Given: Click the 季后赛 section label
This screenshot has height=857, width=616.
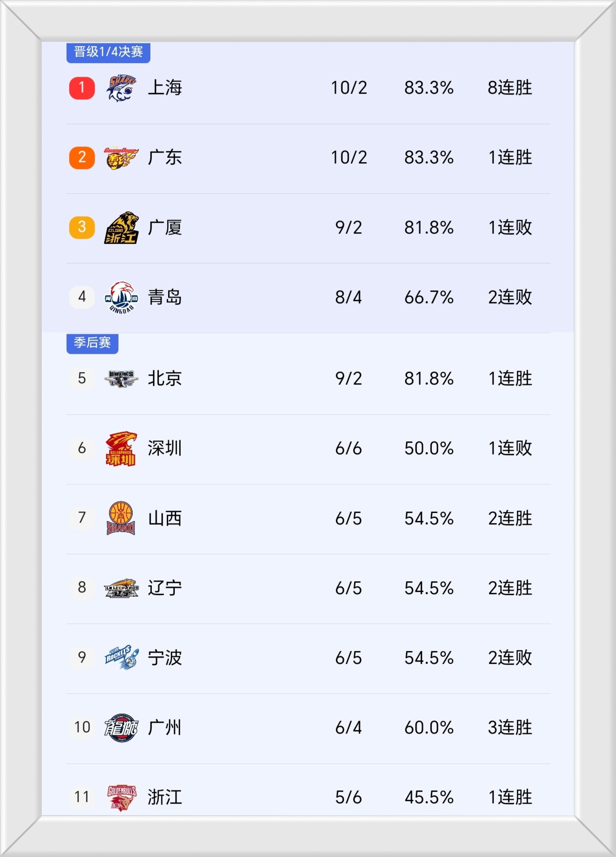Looking at the screenshot, I should pos(92,343).
